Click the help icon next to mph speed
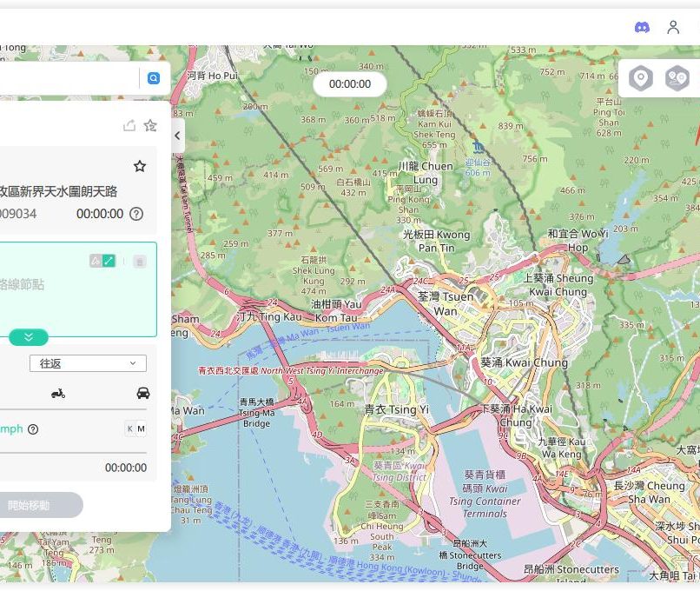The image size is (700, 591). click(33, 429)
